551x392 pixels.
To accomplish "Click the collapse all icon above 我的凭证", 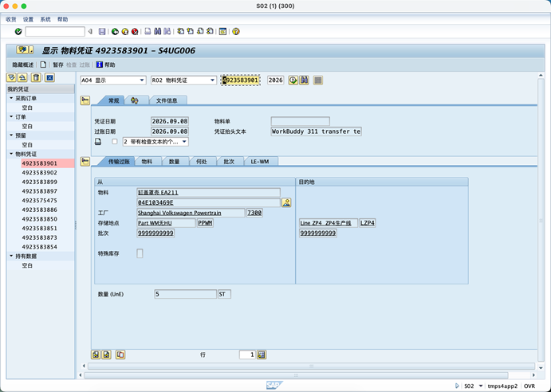I will click(22, 77).
